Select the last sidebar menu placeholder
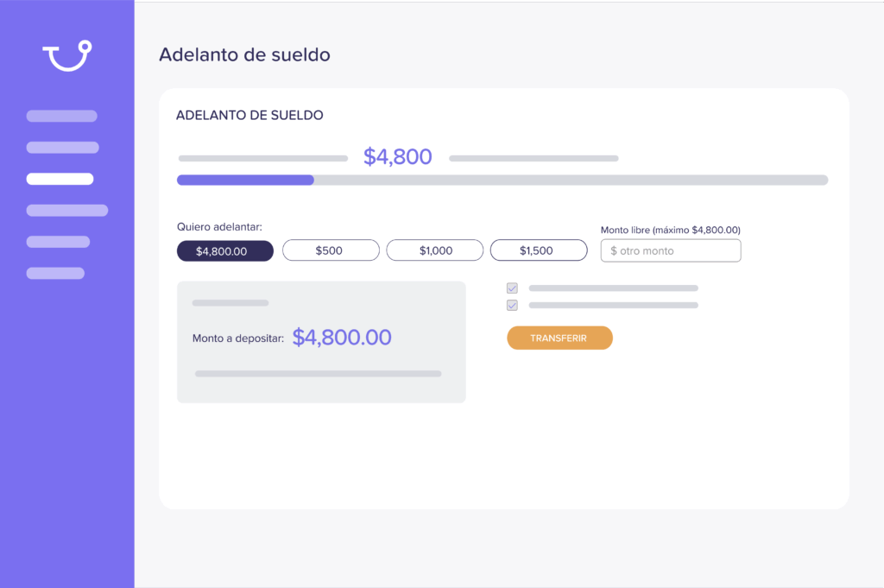The width and height of the screenshot is (884, 588). coord(55,274)
